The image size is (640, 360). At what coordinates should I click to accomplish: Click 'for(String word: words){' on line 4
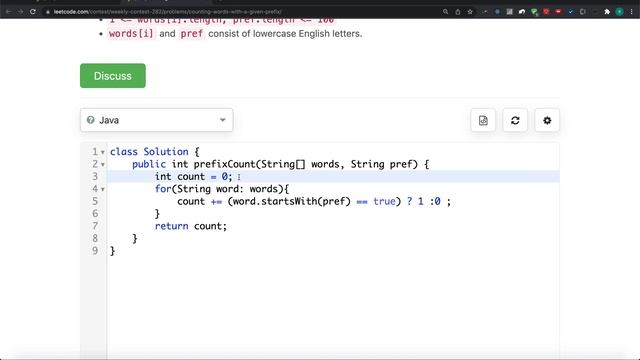[222, 189]
